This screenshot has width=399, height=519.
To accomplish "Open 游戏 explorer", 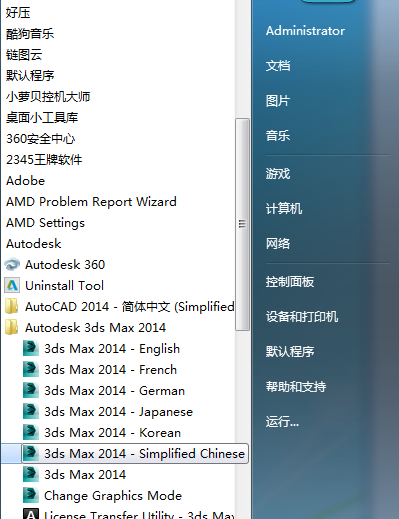I will click(x=278, y=174).
